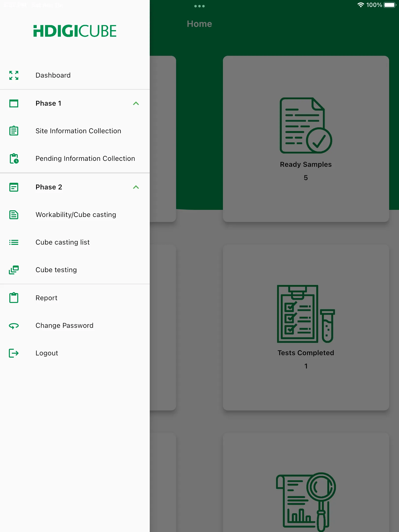The width and height of the screenshot is (399, 532).
Task: Click the Phase 2 note icon
Action: pyautogui.click(x=14, y=187)
